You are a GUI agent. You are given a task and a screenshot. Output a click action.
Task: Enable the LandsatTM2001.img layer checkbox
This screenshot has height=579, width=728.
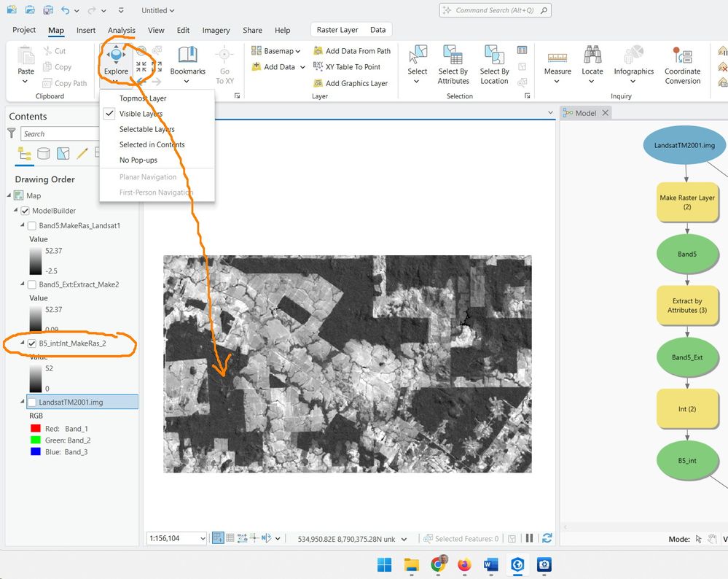(32, 402)
